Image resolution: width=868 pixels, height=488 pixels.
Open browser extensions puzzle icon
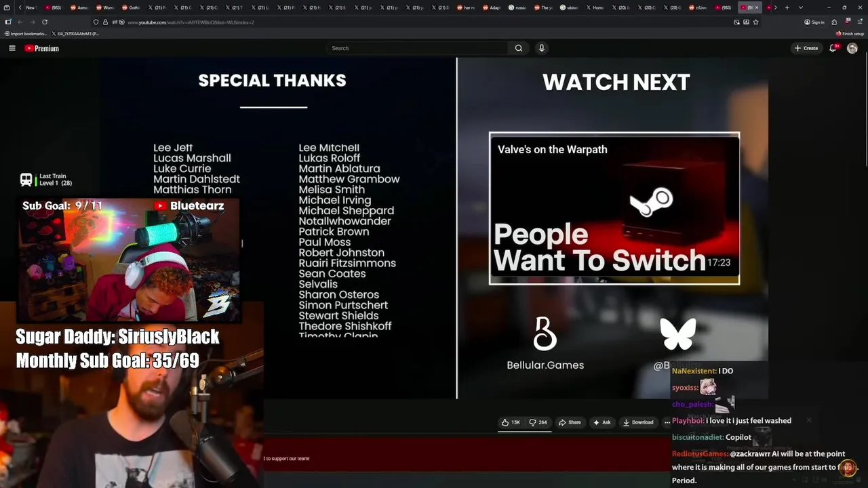[834, 22]
